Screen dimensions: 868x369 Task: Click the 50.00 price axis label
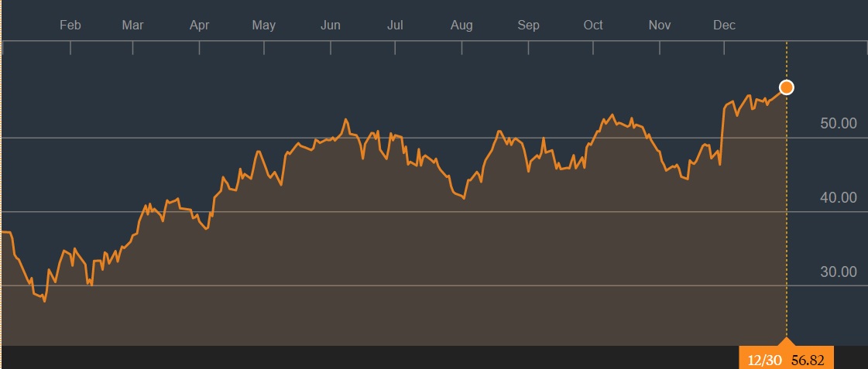point(838,123)
